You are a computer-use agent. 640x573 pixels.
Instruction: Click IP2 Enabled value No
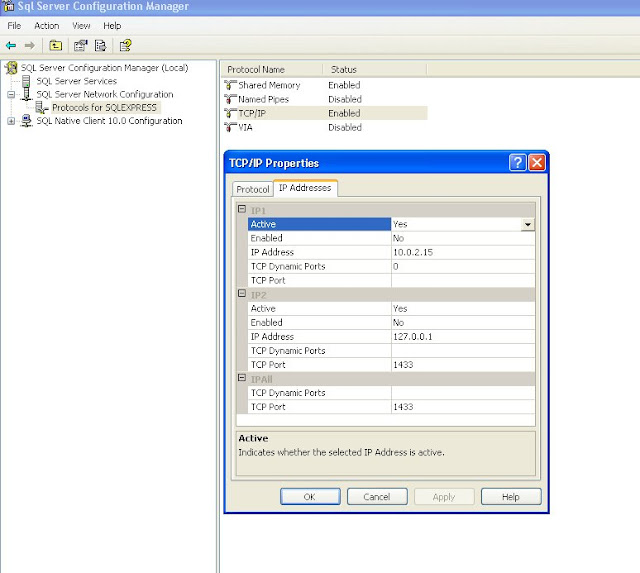coord(463,323)
